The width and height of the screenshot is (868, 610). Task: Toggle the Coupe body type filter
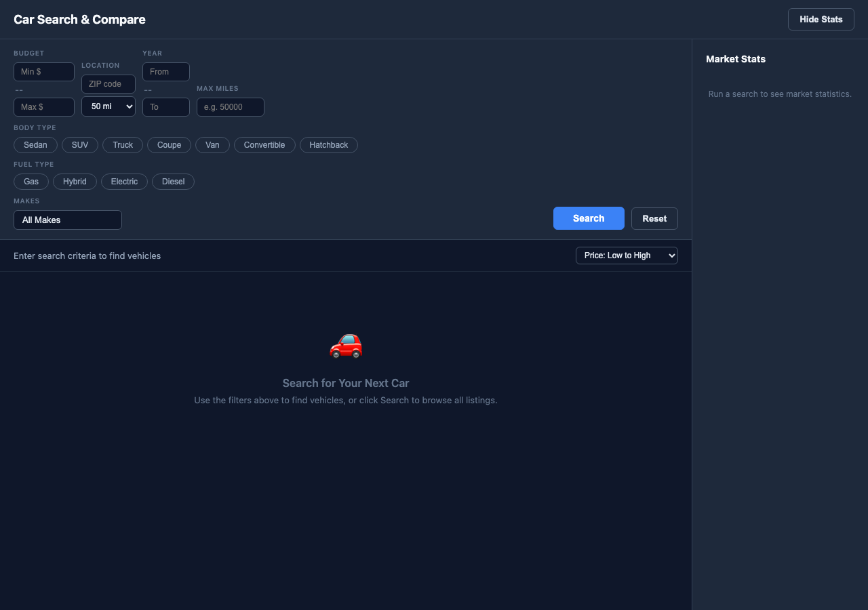pyautogui.click(x=169, y=144)
